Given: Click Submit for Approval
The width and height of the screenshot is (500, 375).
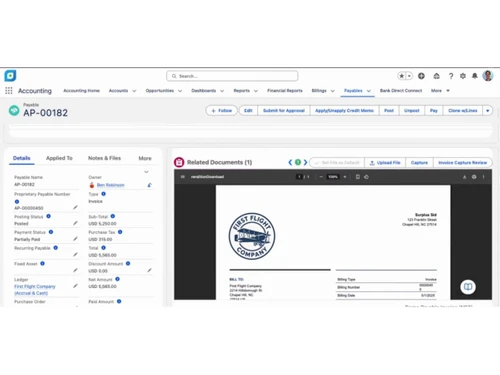Looking at the screenshot, I should [x=284, y=110].
